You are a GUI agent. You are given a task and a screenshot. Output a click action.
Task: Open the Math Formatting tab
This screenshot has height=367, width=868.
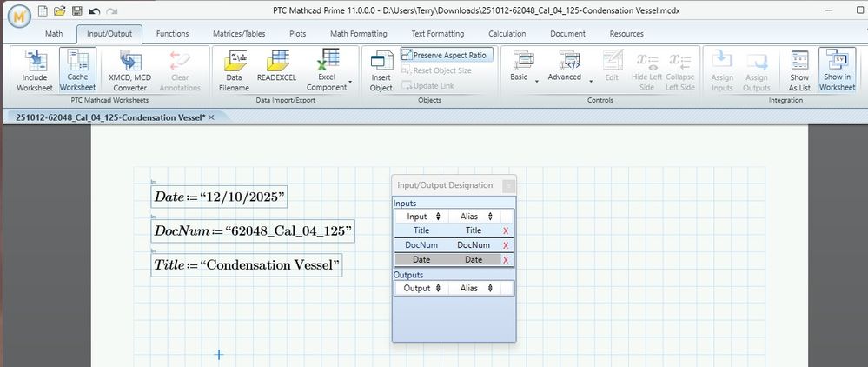358,33
